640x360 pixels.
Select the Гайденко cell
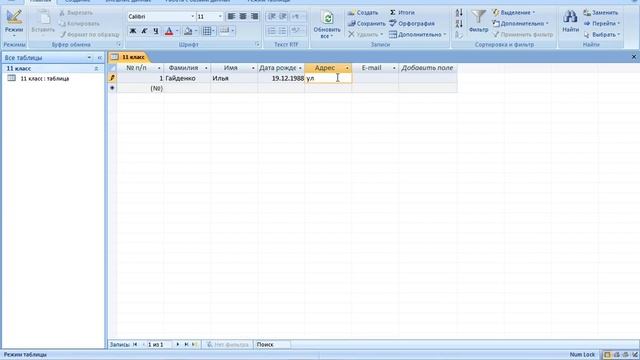pos(187,78)
